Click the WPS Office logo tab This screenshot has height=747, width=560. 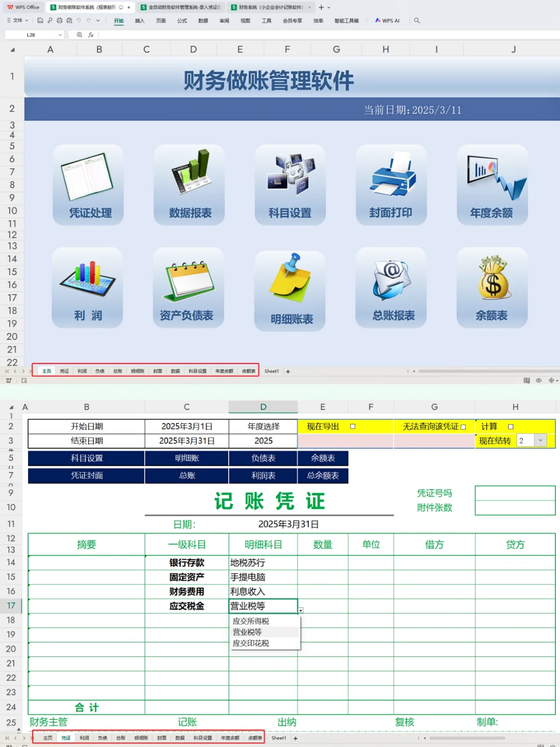[x=23, y=7]
